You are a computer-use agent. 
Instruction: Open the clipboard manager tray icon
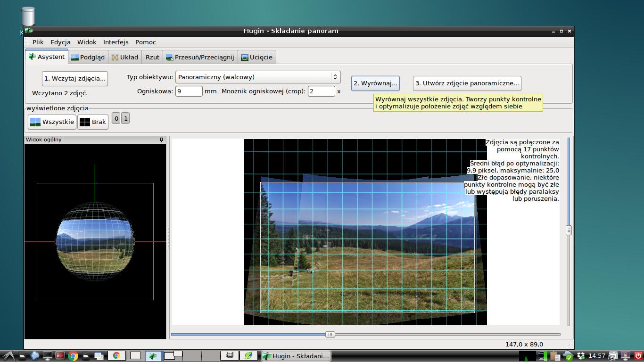tap(555, 356)
